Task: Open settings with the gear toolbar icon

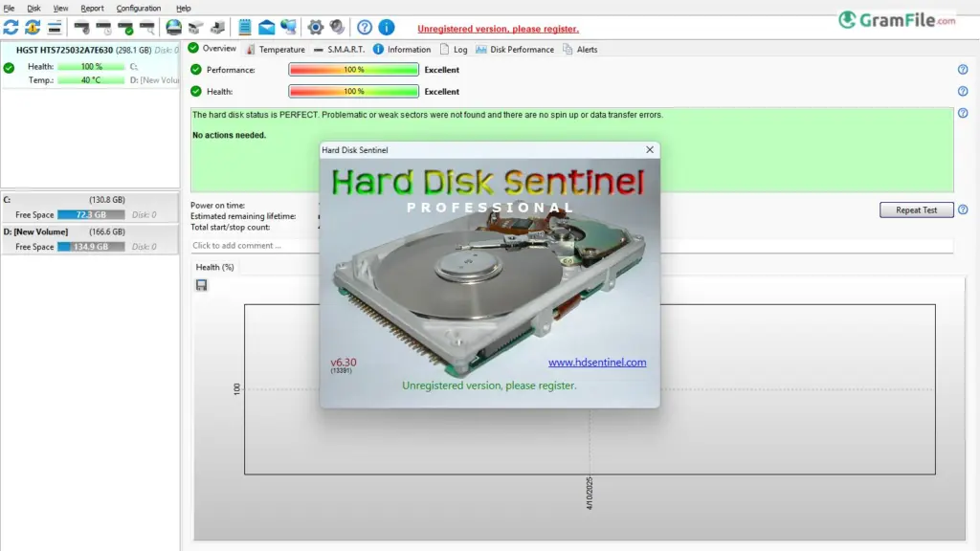Action: pos(315,27)
